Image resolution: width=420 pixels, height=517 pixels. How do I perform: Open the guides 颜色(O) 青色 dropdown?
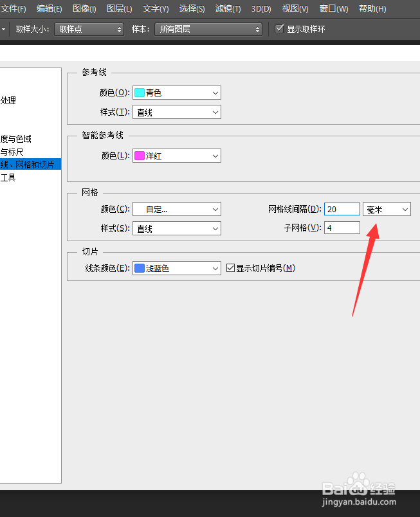[177, 93]
